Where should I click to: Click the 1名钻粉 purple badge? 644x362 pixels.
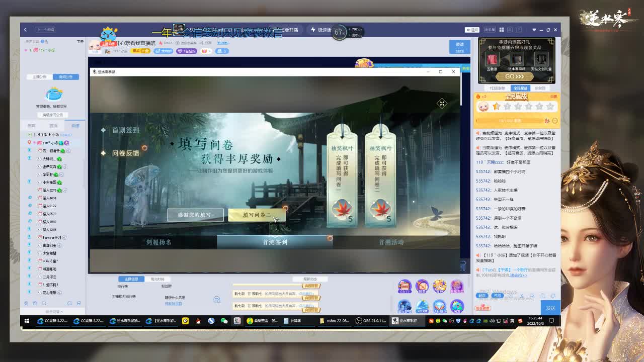tap(187, 51)
